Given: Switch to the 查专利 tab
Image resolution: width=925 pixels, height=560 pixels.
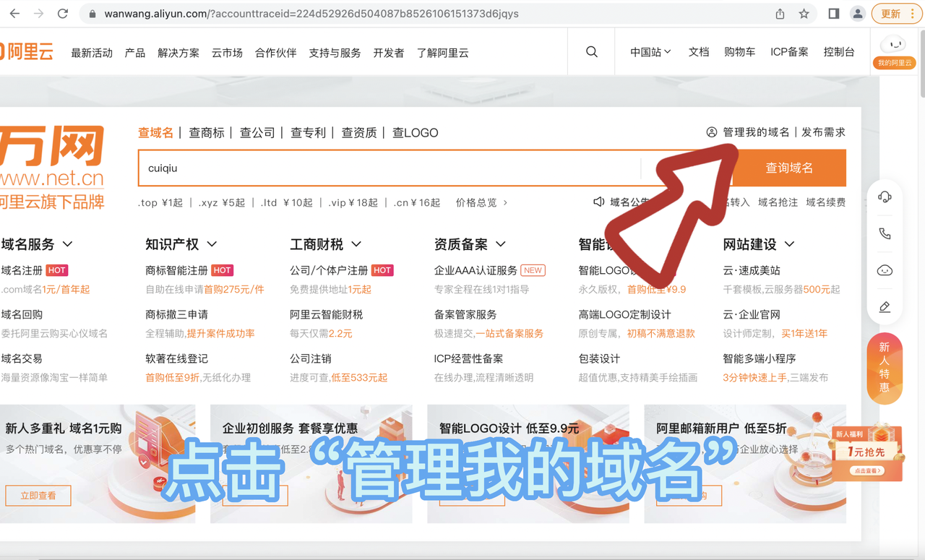Looking at the screenshot, I should [x=309, y=132].
